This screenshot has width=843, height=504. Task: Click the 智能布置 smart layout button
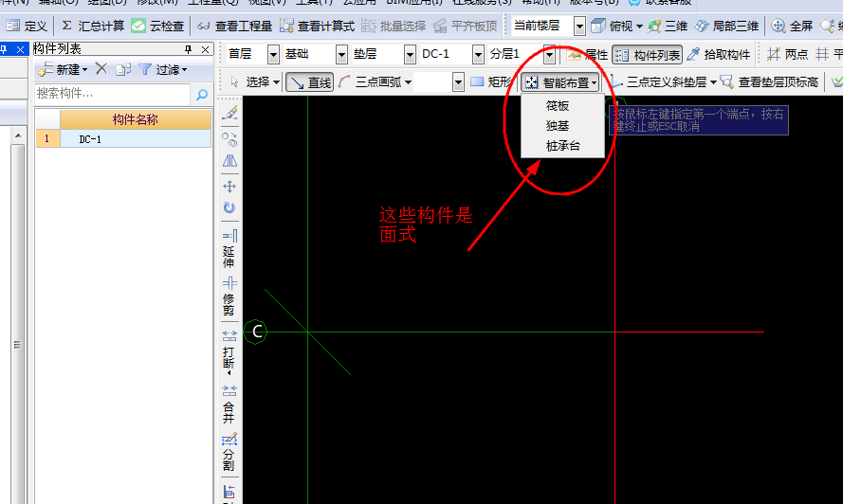pyautogui.click(x=560, y=82)
